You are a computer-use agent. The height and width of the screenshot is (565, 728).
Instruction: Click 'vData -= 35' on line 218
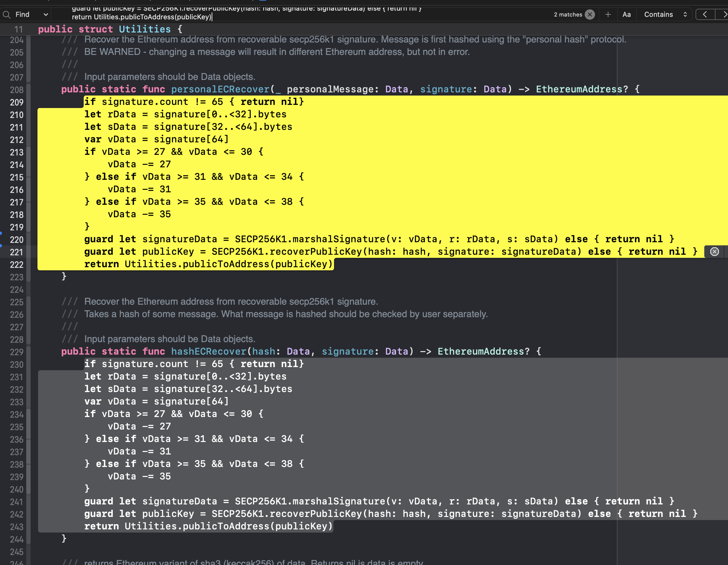pyautogui.click(x=139, y=214)
